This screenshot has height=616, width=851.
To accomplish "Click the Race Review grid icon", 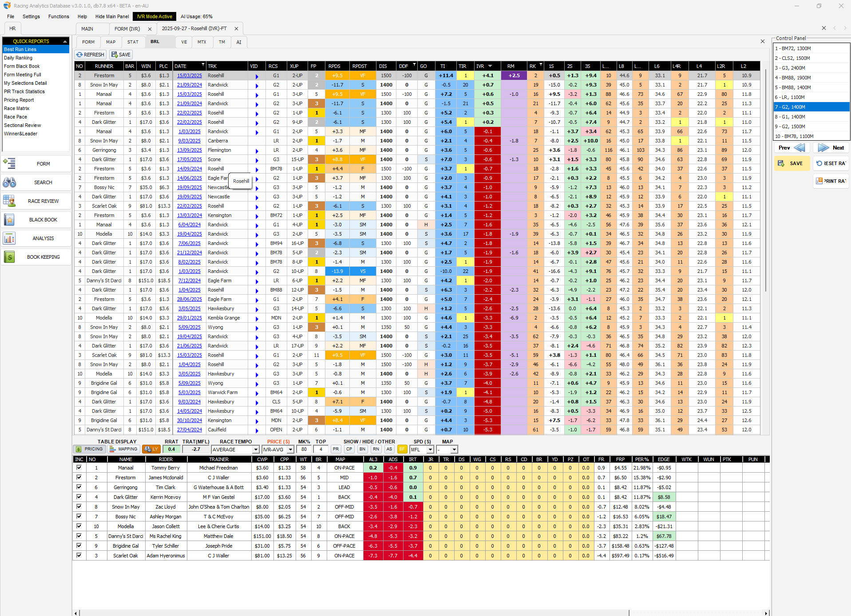I will tap(10, 201).
